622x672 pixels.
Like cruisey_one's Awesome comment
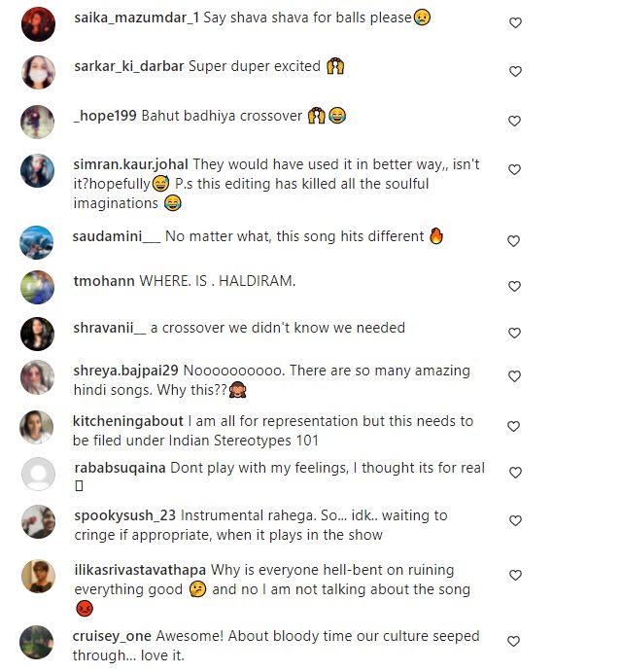(516, 641)
